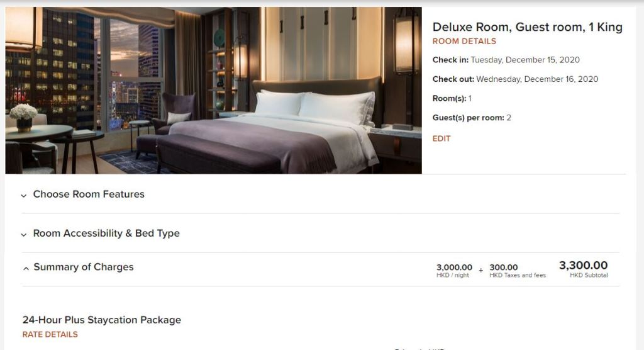
Task: Open the ROOM DETAILS link
Action: (464, 41)
